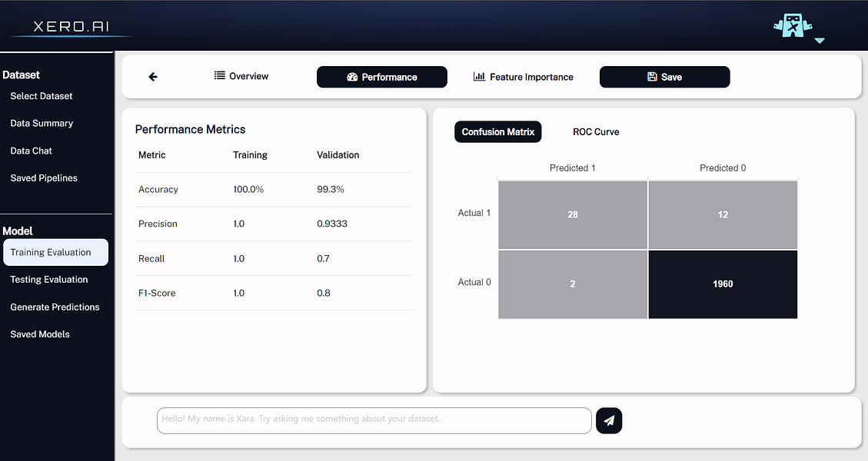Select the Confusion Matrix tab
This screenshot has height=461, width=868.
(x=497, y=131)
